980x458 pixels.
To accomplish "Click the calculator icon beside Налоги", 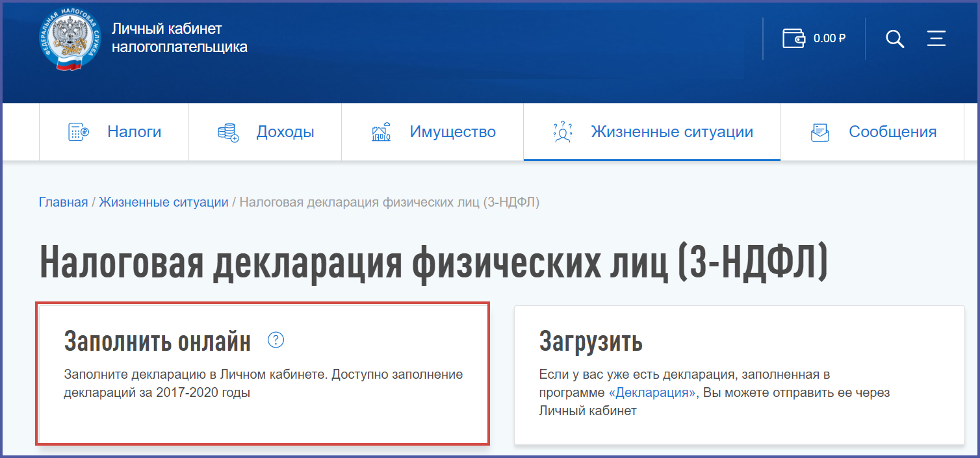I will [x=78, y=132].
